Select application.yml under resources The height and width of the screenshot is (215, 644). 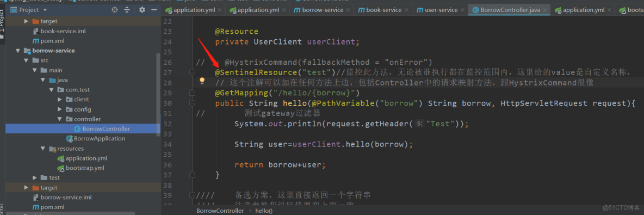[x=86, y=158]
